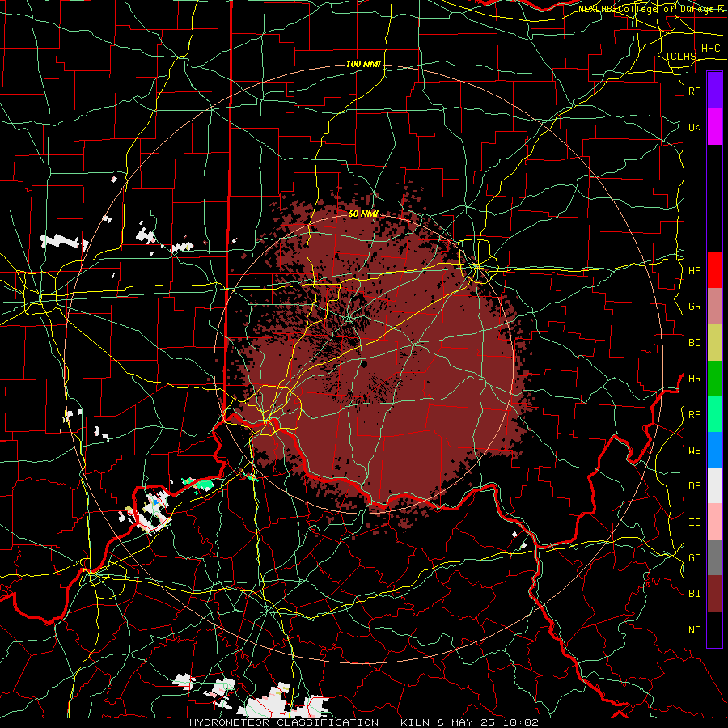Pick the mint green RA legend swatch
Image resolution: width=728 pixels, height=728 pixels.
coord(714,414)
